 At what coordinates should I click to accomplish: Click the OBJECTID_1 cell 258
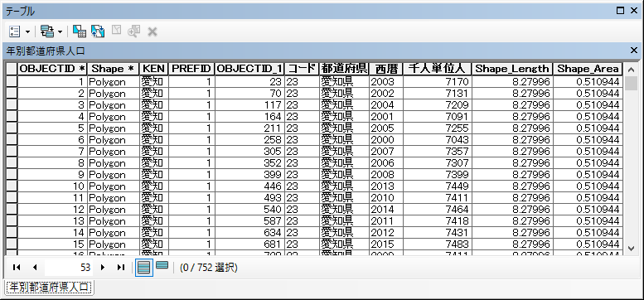[x=249, y=140]
